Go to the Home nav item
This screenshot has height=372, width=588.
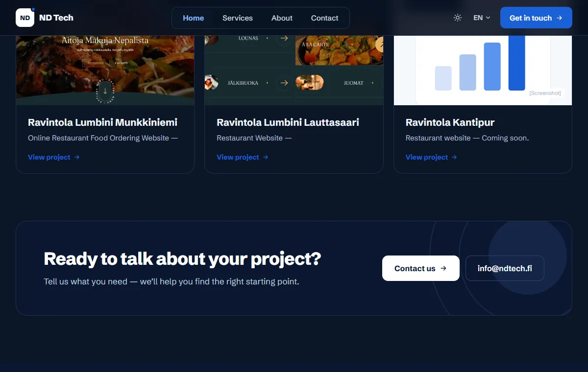[194, 18]
